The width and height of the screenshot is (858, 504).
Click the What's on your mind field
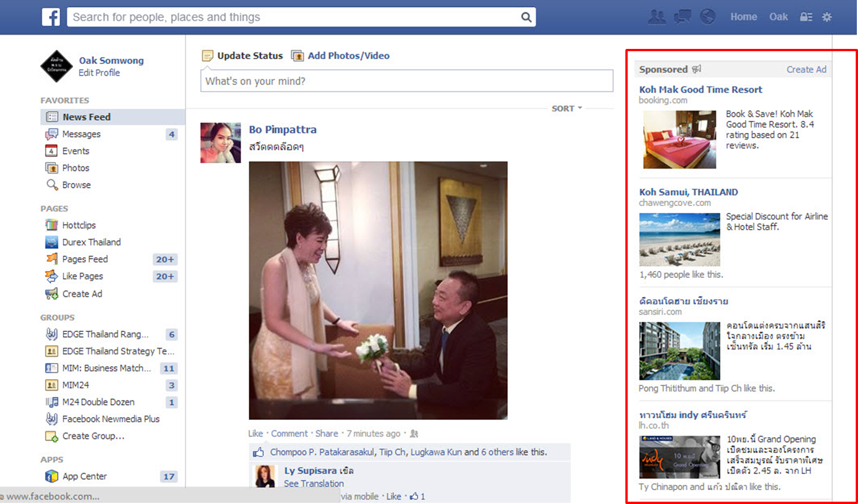[406, 81]
